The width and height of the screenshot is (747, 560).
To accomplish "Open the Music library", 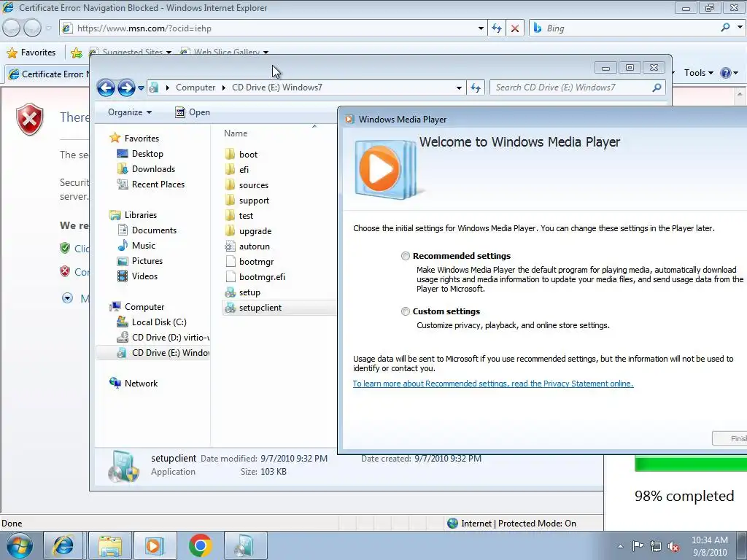I will click(x=136, y=246).
